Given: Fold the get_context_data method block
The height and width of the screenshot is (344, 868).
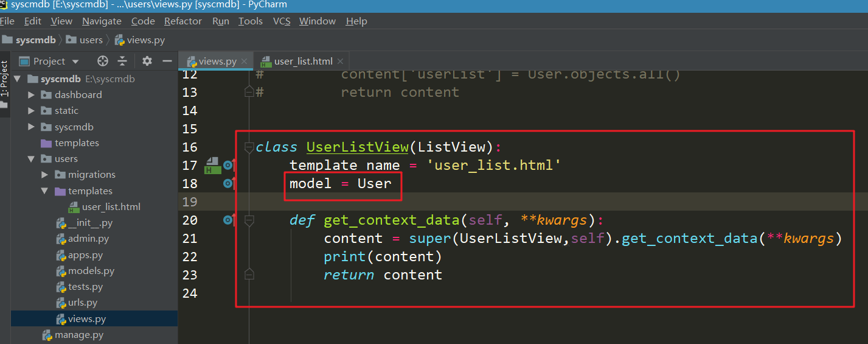Looking at the screenshot, I should pos(248,220).
